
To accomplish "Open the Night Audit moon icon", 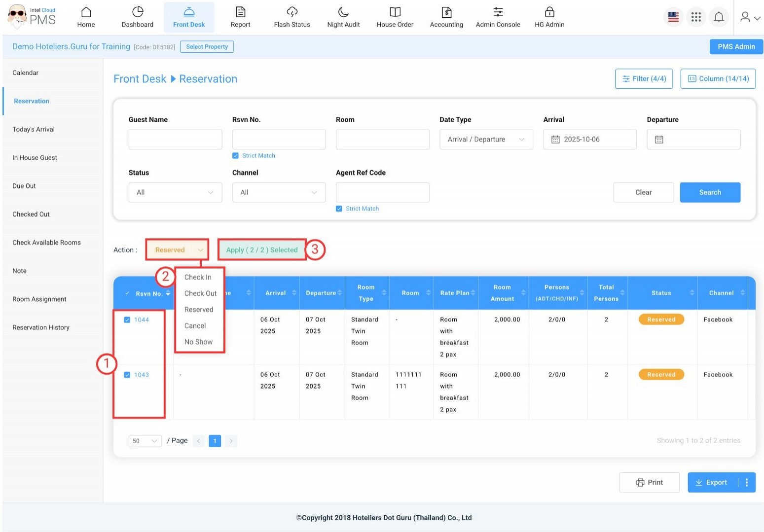I will 343,12.
